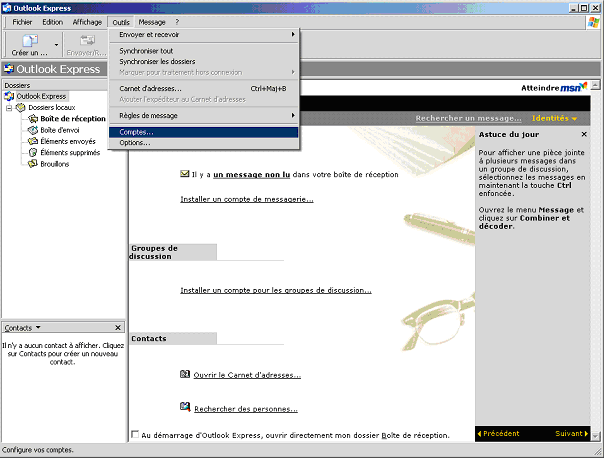Viewport: 604px width, 459px height.
Task: Click the vertical scrollbar up arrow
Action: pyautogui.click(x=596, y=85)
